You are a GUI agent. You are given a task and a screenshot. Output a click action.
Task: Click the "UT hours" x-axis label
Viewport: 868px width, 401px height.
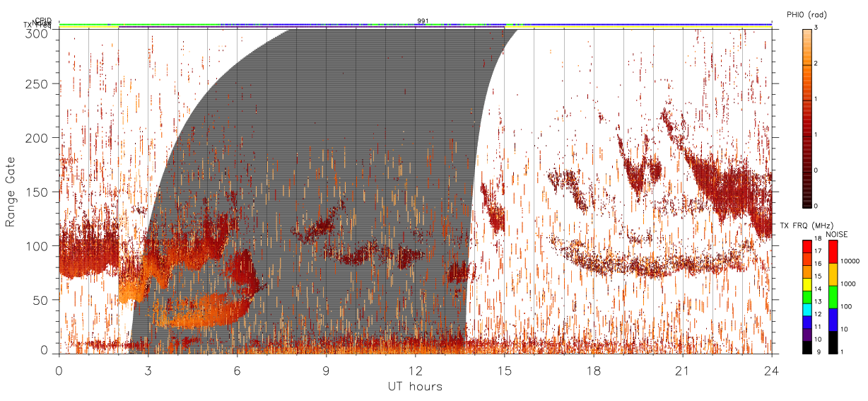[415, 386]
